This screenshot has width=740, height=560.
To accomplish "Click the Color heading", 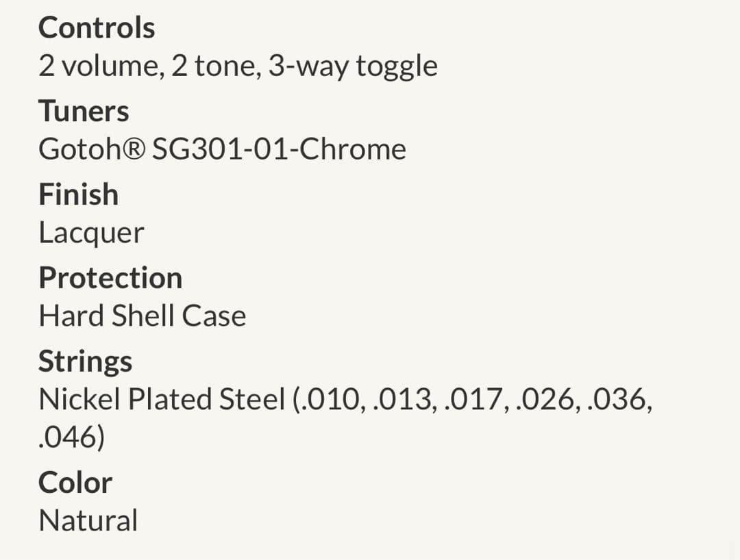I will (75, 483).
